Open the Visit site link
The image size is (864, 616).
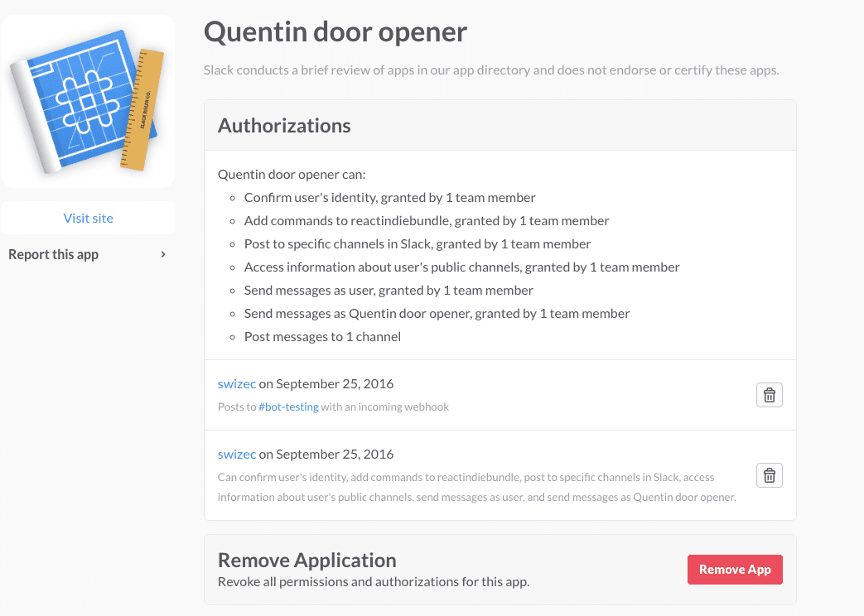88,218
